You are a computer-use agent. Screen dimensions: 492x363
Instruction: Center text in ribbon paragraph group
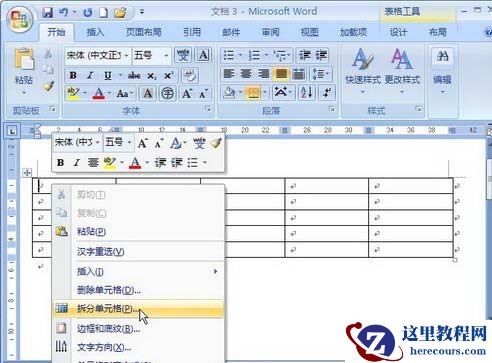pyautogui.click(x=246, y=74)
